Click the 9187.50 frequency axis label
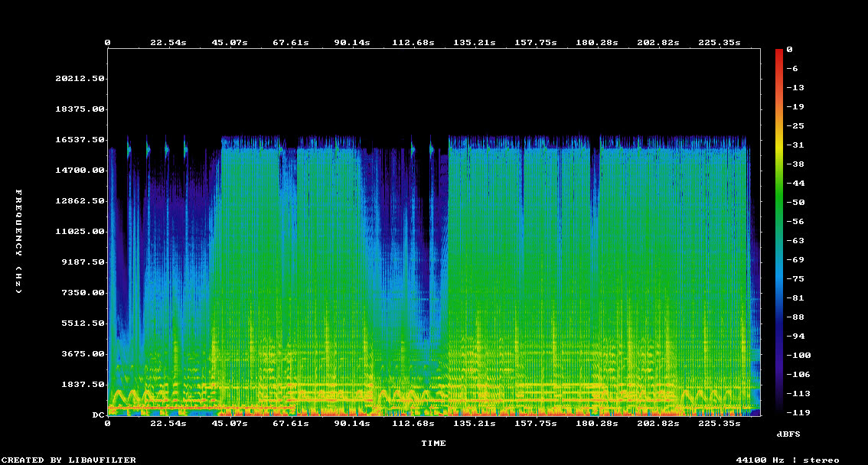Image resolution: width=868 pixels, height=465 pixels. pos(83,262)
